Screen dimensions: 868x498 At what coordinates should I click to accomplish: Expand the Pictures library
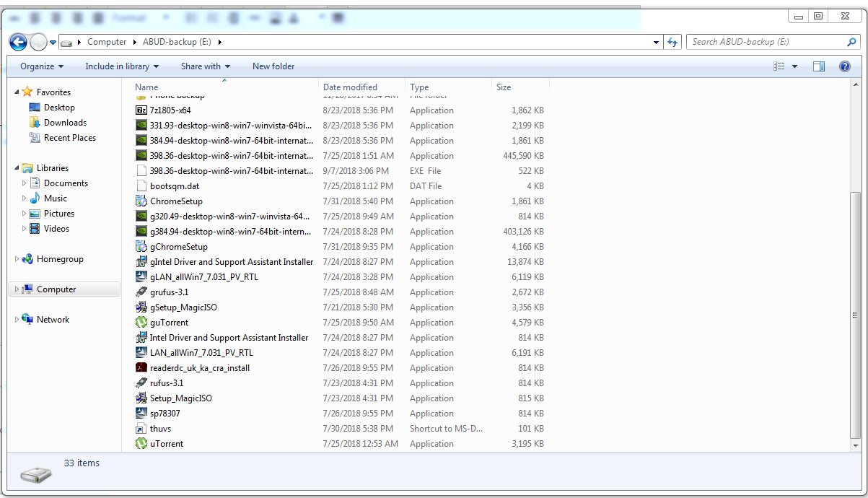coord(24,214)
